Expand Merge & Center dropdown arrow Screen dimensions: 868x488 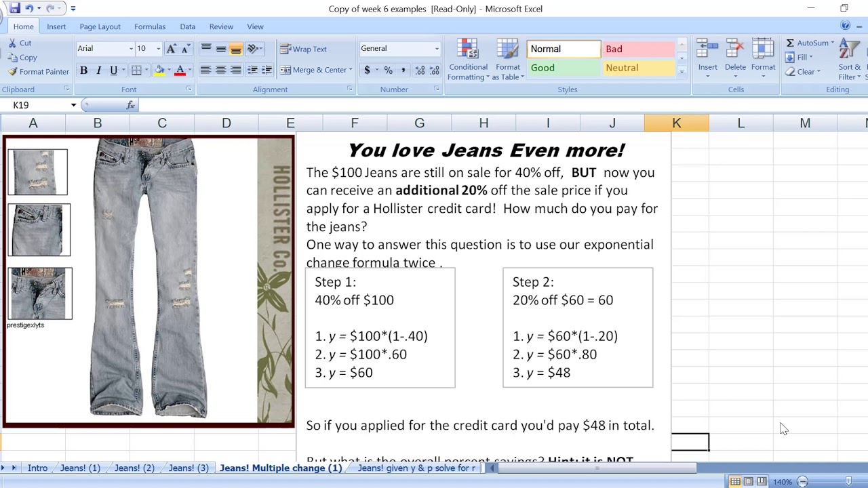tap(351, 70)
